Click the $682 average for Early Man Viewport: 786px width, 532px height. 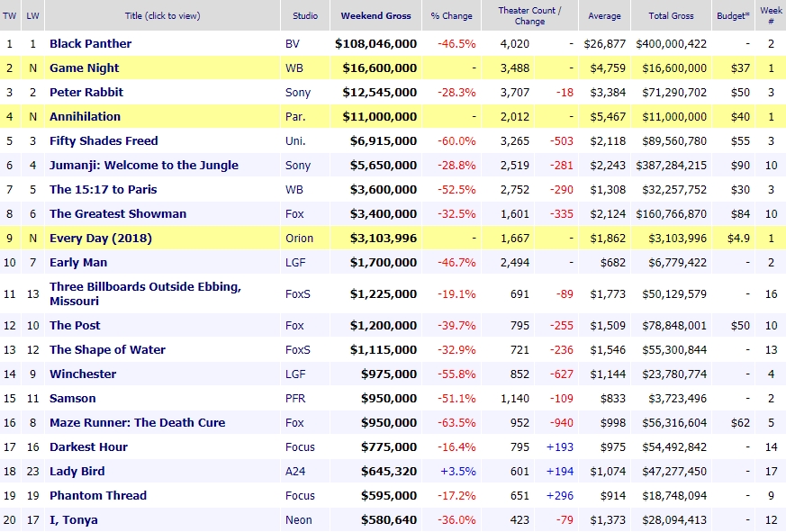click(613, 263)
